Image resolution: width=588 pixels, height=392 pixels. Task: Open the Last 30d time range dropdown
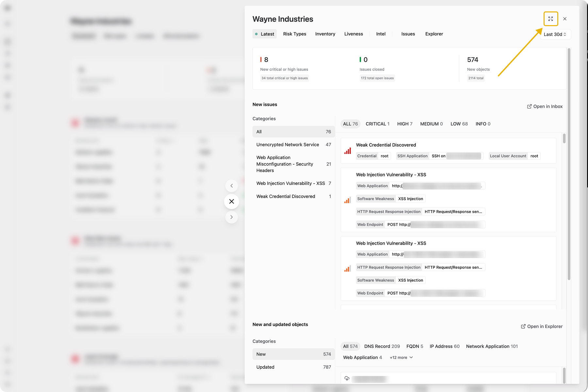pos(555,34)
